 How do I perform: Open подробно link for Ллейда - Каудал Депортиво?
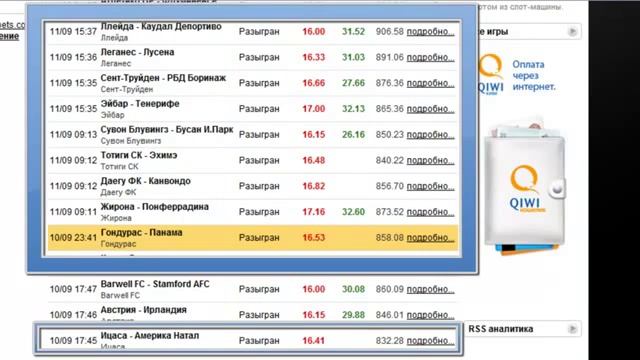430,31
